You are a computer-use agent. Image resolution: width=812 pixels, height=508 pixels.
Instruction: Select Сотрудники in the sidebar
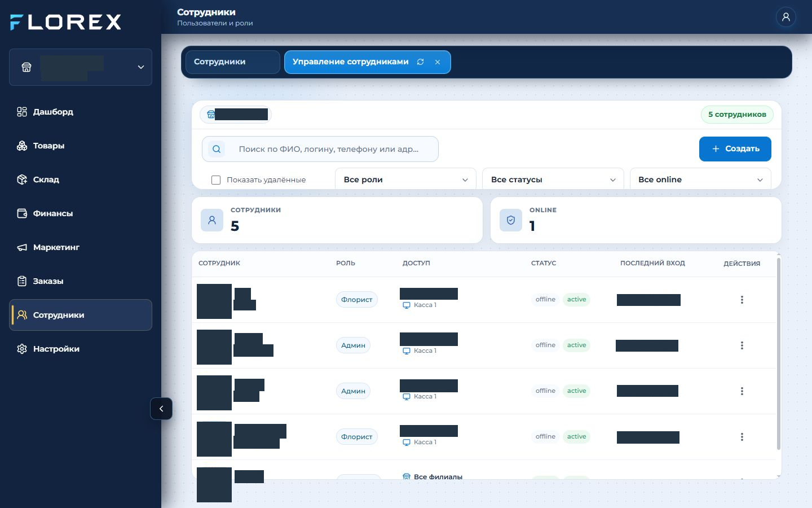(x=81, y=315)
